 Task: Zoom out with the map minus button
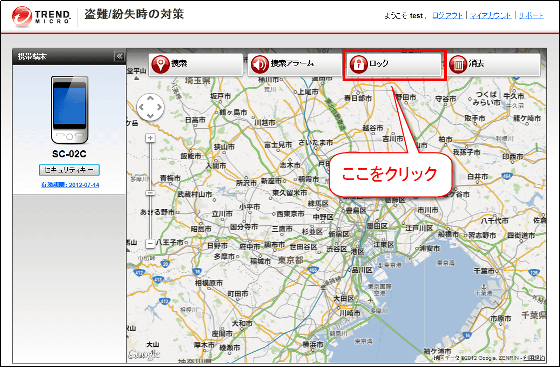150,243
